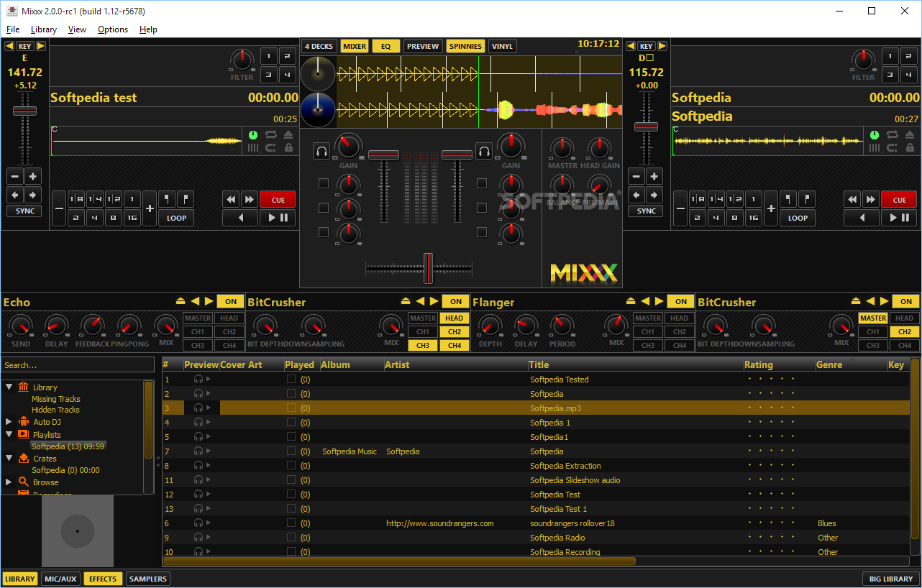Toggle Echo effect ON button
Screen dimensions: 922x588
point(231,301)
